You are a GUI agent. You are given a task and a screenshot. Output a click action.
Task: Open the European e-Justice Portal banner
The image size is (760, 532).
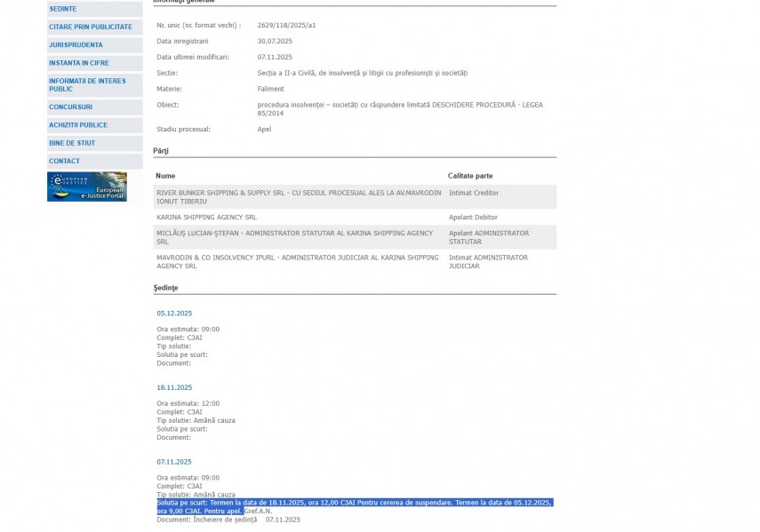click(87, 187)
